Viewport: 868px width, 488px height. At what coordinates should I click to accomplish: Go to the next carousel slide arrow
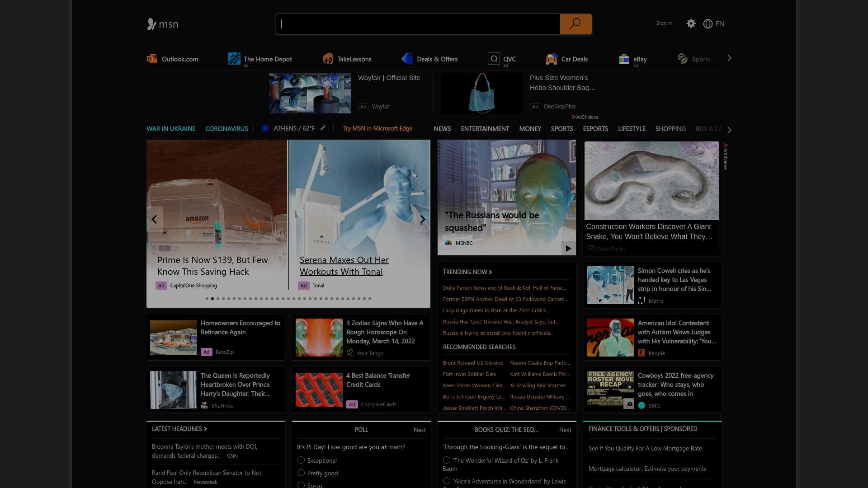coord(422,220)
